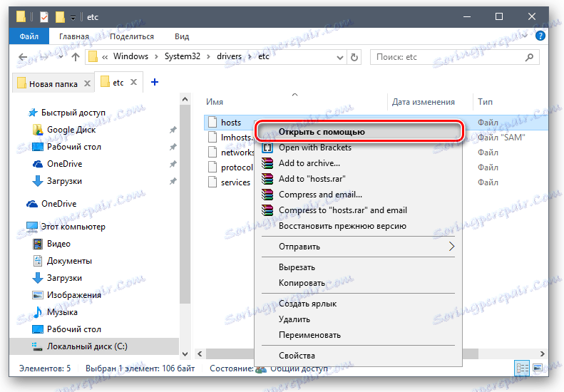The image size is (564, 392).
Task: Choose "Переименовать" from context menu
Action: [358, 335]
